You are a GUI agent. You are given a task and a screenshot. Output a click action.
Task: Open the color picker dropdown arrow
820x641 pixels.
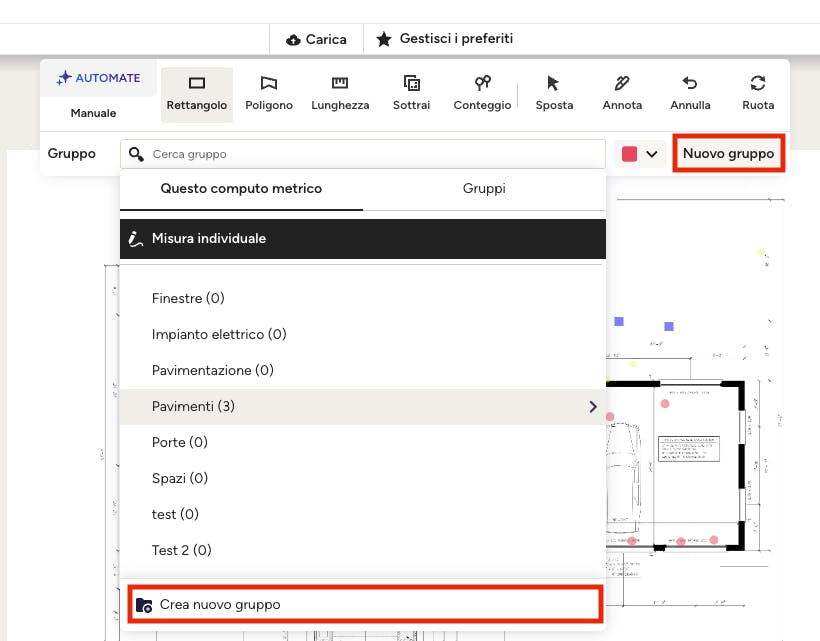pyautogui.click(x=653, y=154)
